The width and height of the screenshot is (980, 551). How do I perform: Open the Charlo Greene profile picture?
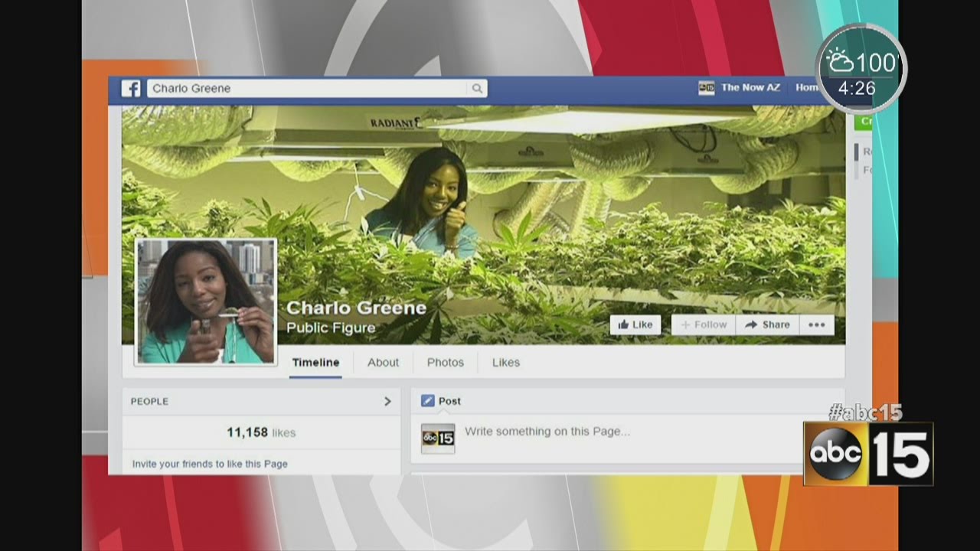(206, 302)
